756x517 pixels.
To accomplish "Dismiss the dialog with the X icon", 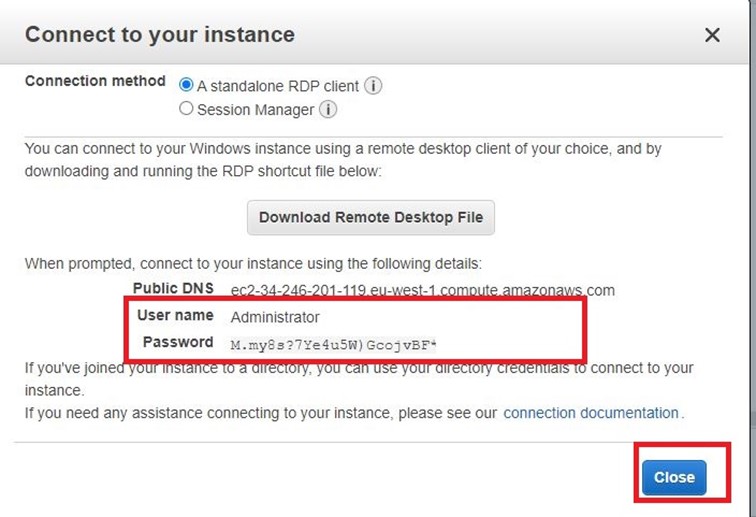I will coord(712,35).
